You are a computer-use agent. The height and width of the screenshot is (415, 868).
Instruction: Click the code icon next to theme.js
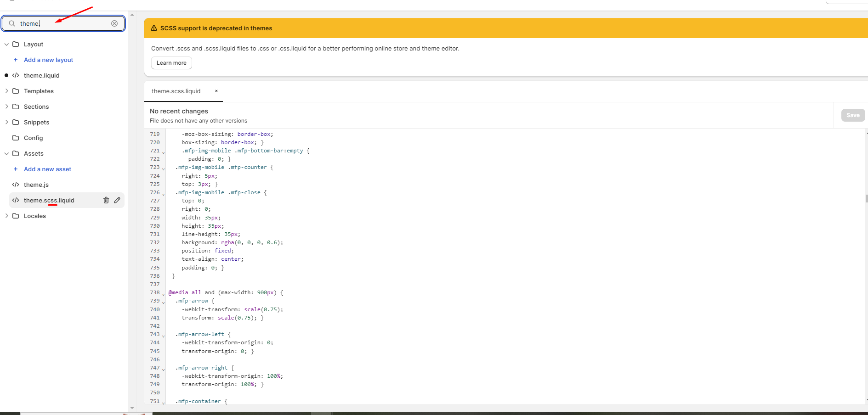point(16,185)
